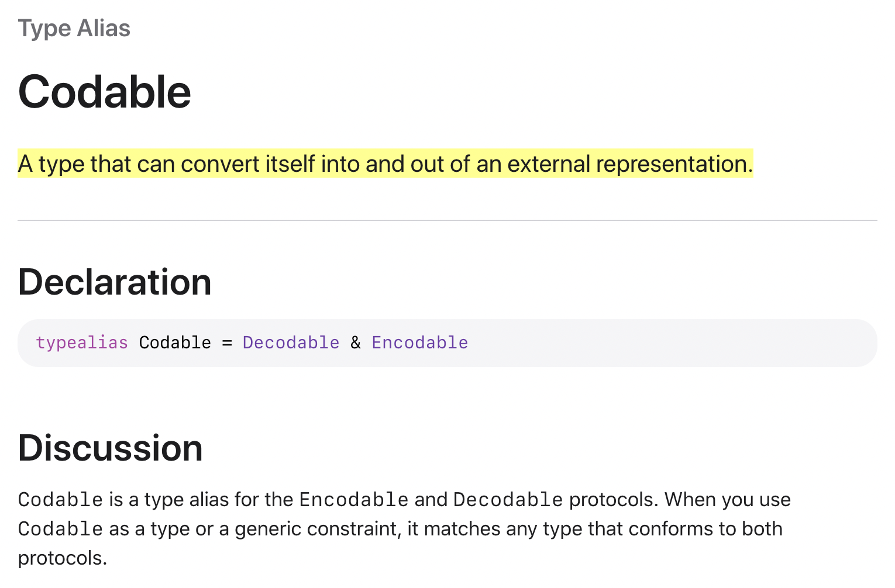Click the Discussion section heading
Viewport: 895px width, 588px height.
pyautogui.click(x=110, y=448)
